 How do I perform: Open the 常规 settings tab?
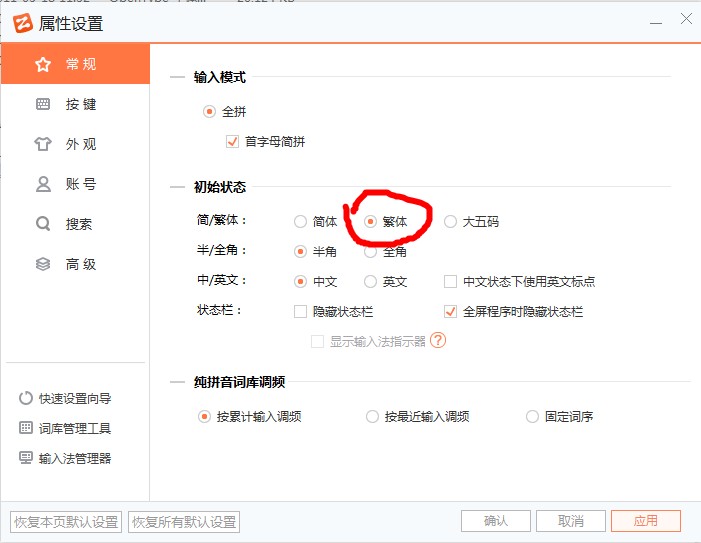click(75, 64)
